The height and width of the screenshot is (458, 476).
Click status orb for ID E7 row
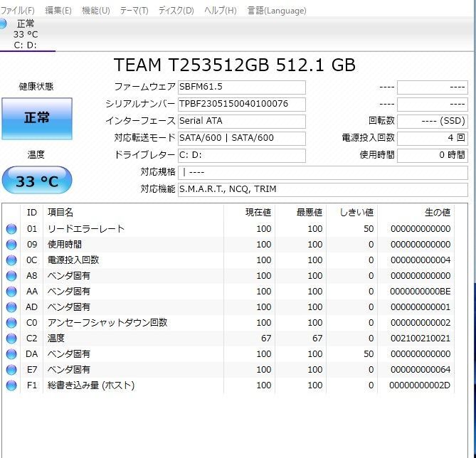(11, 370)
